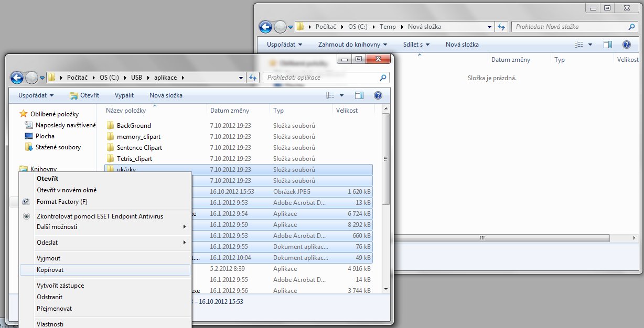This screenshot has height=328, width=644.
Task: Expand the Uspořádat dropdown in aplikace window
Action: click(36, 95)
